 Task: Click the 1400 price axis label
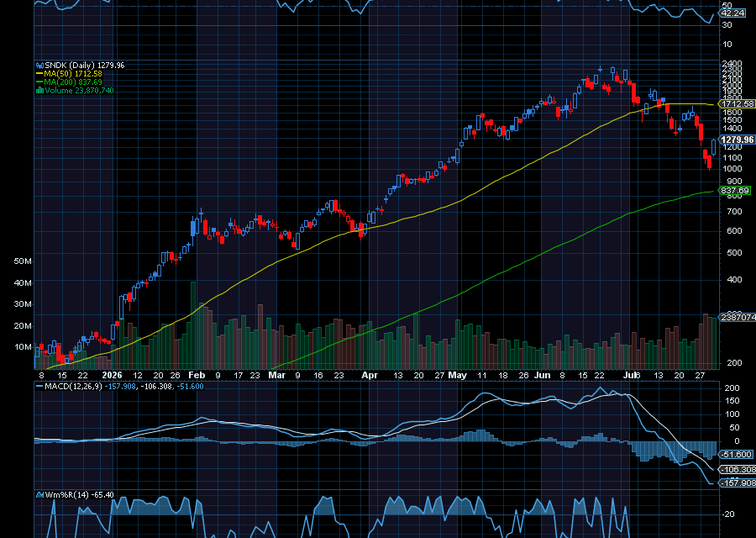pos(732,129)
